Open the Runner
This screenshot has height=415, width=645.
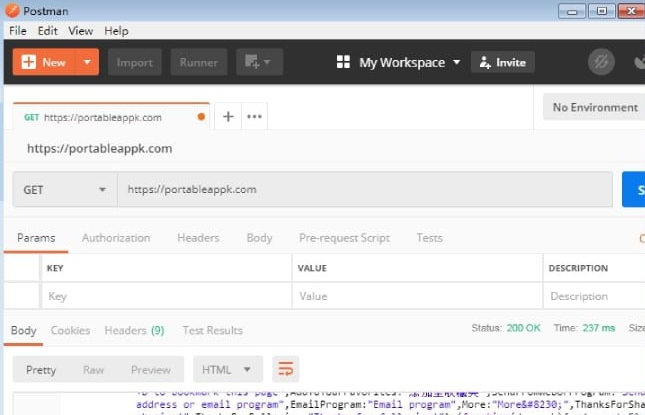(x=199, y=62)
